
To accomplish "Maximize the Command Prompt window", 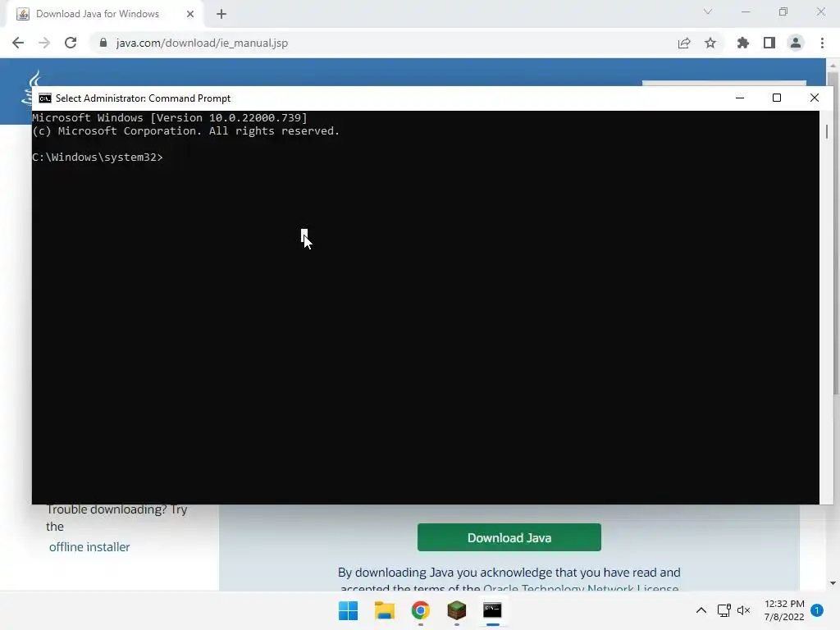I will tap(777, 98).
